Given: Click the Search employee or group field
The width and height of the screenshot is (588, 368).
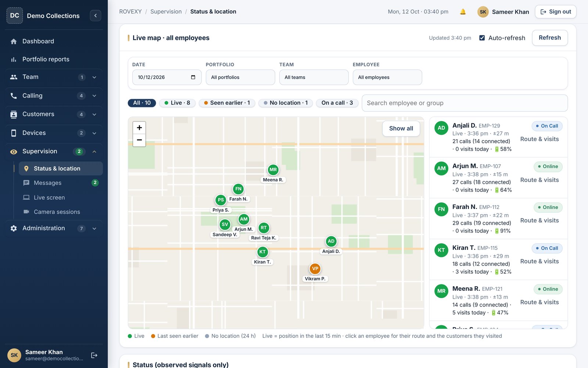Looking at the screenshot, I should point(465,103).
